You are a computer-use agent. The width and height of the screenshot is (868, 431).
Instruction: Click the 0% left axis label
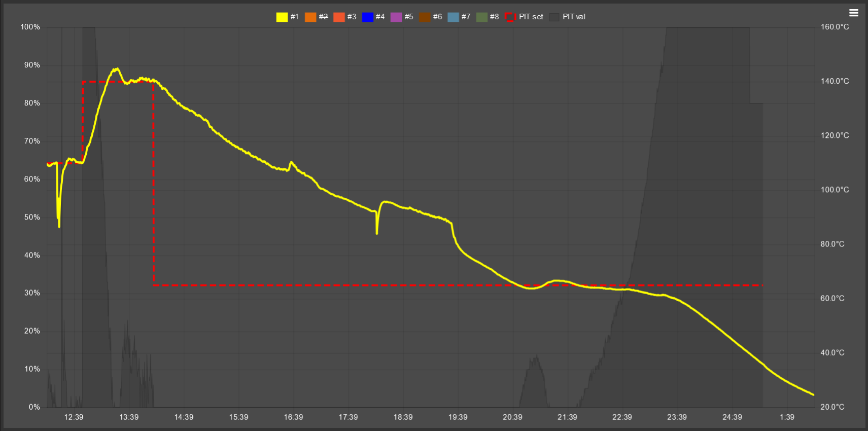click(34, 407)
